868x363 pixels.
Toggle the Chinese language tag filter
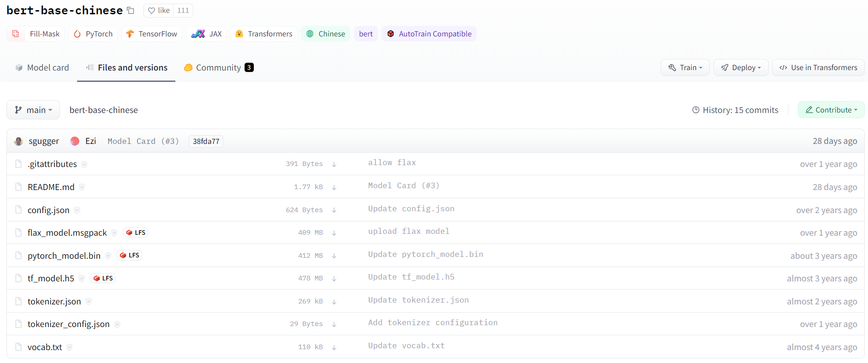click(x=325, y=34)
